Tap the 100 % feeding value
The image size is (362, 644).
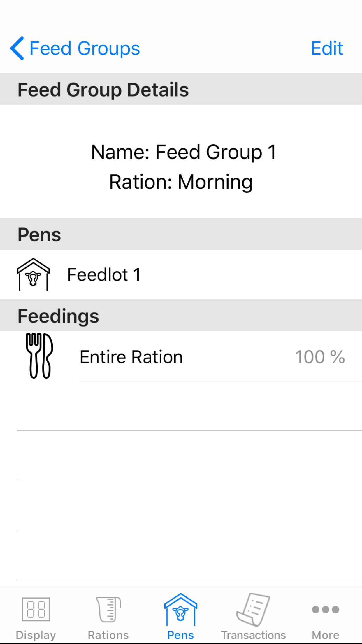coord(320,357)
